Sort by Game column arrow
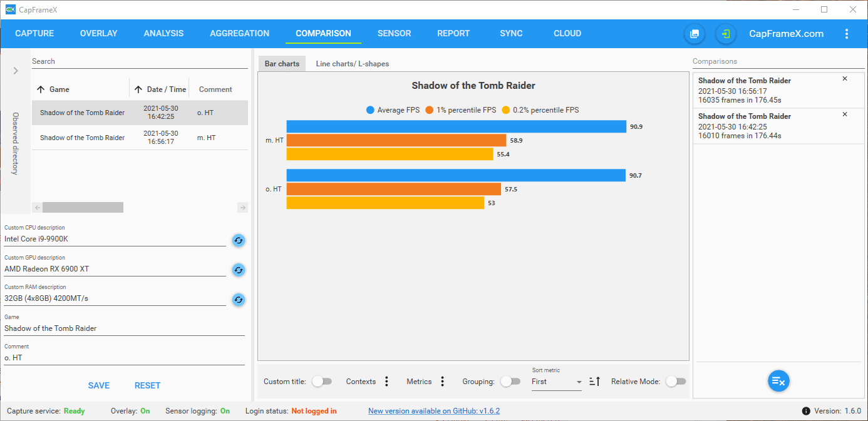The height and width of the screenshot is (421, 868). click(41, 89)
